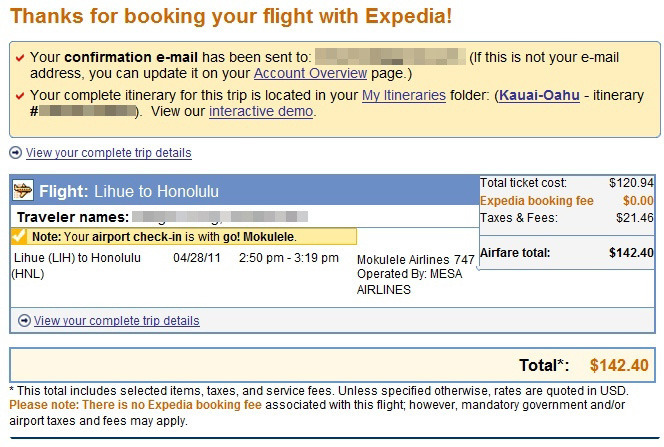
Task: Click the airplane flight icon
Action: coord(22,190)
